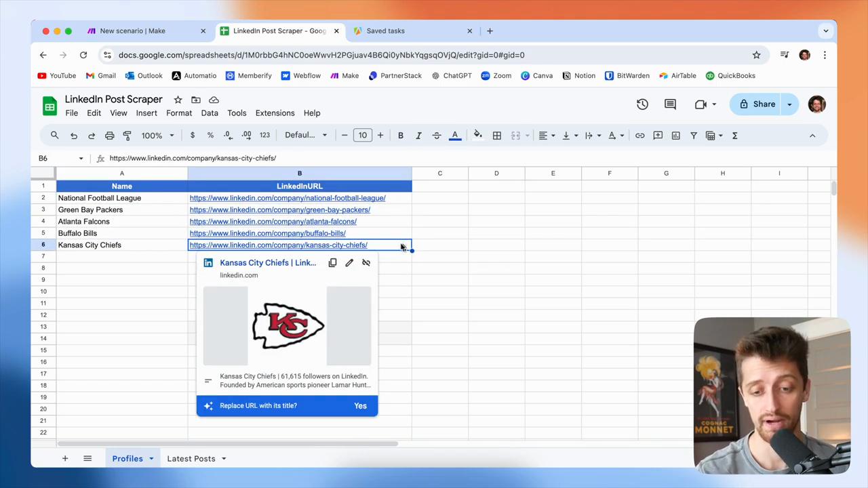Open the horizontal align dropdown
The width and height of the screenshot is (868, 488).
(547, 136)
